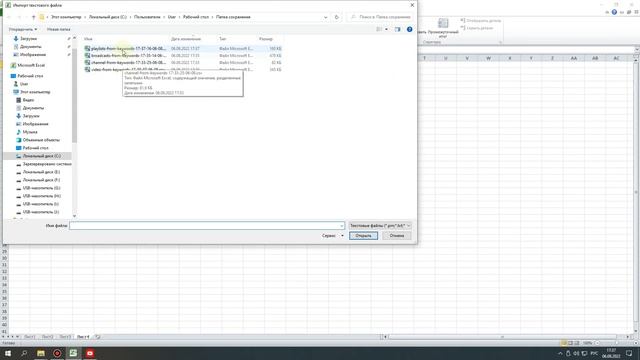Select Этот компьютер in navigation pane

tap(35, 92)
